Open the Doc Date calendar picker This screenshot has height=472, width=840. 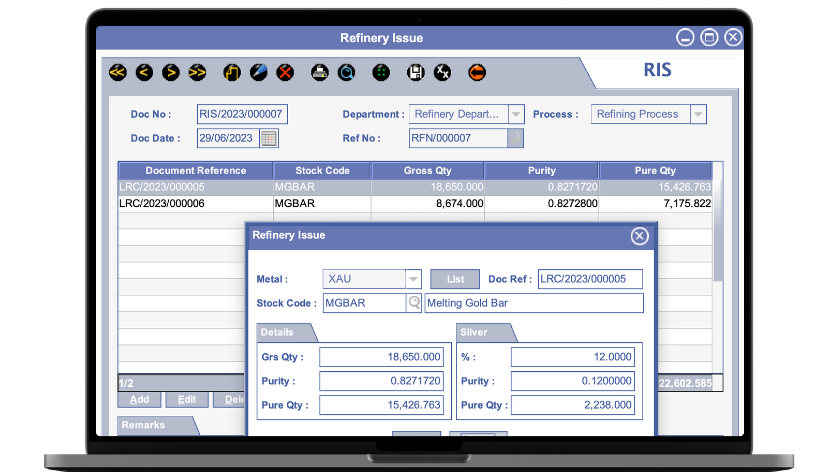269,138
